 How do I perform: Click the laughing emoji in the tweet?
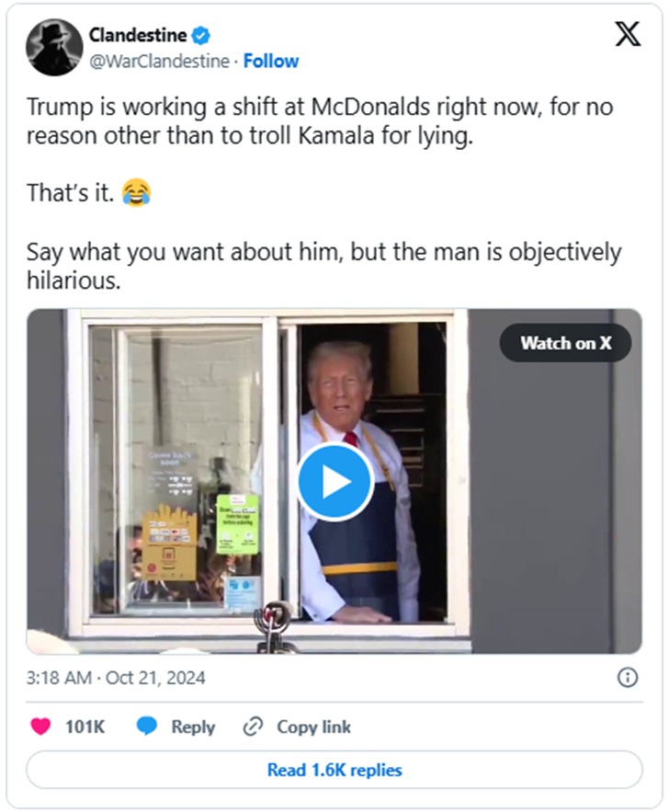[x=136, y=195]
